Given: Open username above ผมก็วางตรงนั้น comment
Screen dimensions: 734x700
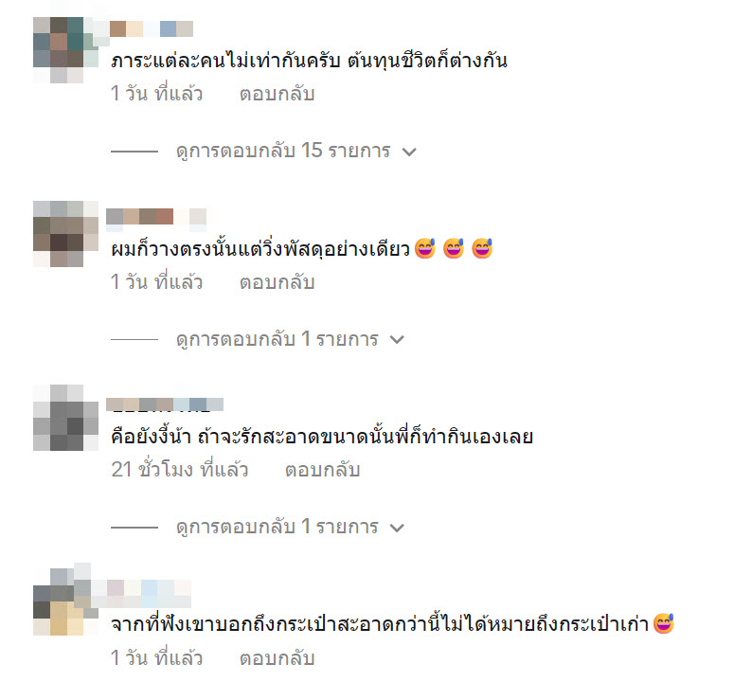Looking at the screenshot, I should (x=156, y=217).
